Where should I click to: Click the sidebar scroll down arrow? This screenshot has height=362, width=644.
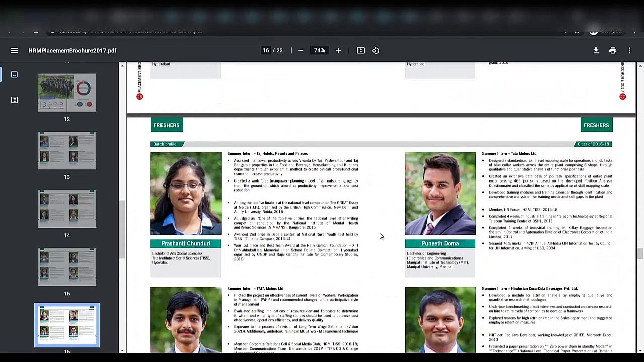122,350
